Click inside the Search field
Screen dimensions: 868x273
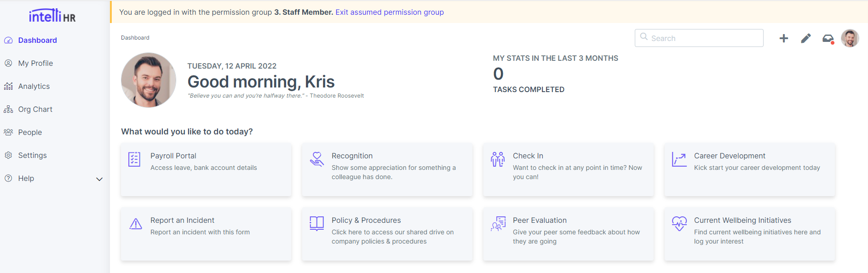698,38
